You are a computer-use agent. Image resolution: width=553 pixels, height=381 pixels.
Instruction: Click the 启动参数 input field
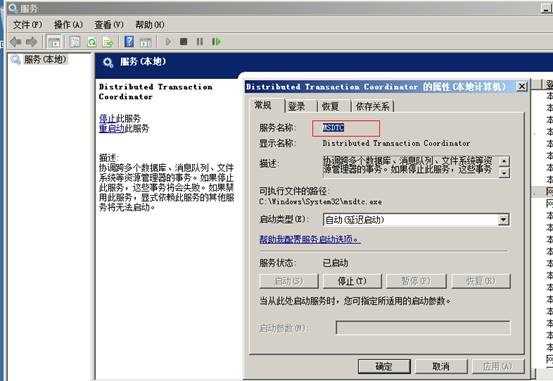(x=423, y=328)
